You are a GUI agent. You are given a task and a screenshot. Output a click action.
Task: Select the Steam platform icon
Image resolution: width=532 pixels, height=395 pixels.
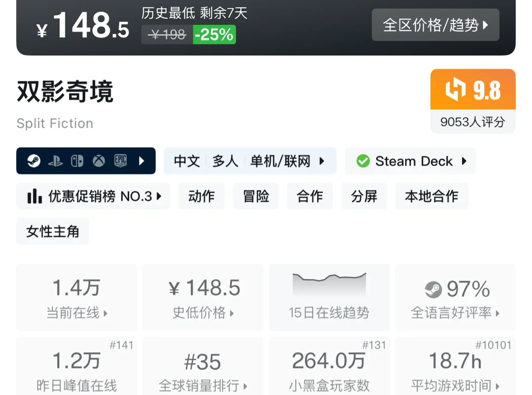34,161
